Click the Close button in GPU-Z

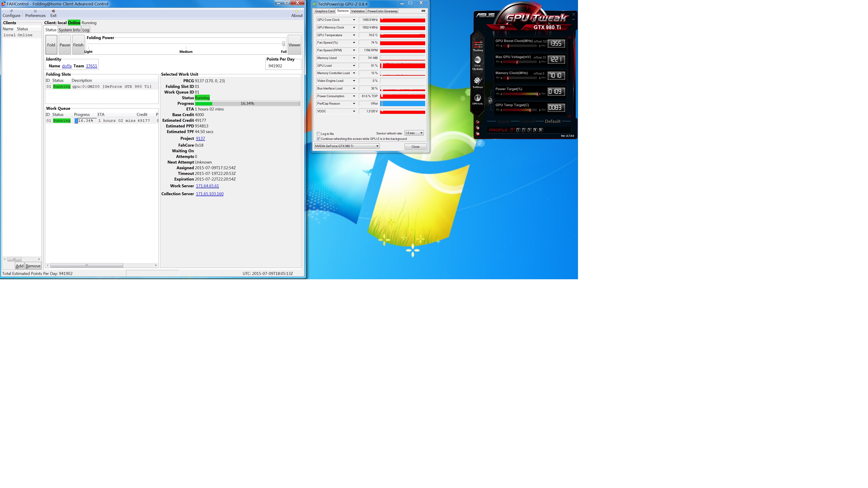tap(415, 146)
